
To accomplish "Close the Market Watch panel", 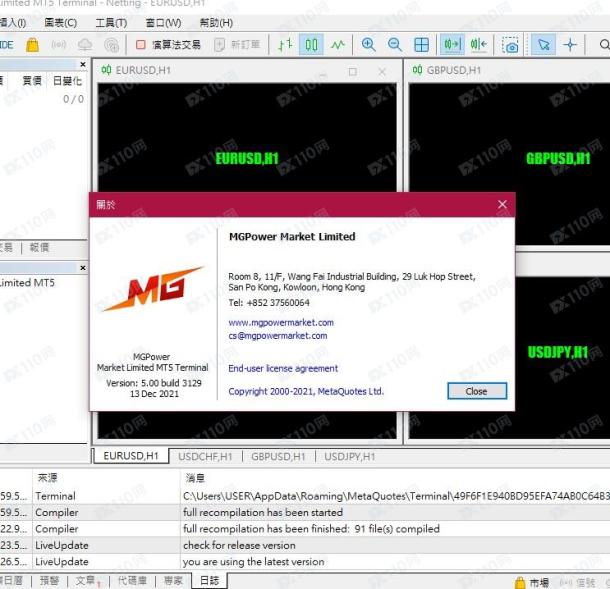I will coord(83,64).
